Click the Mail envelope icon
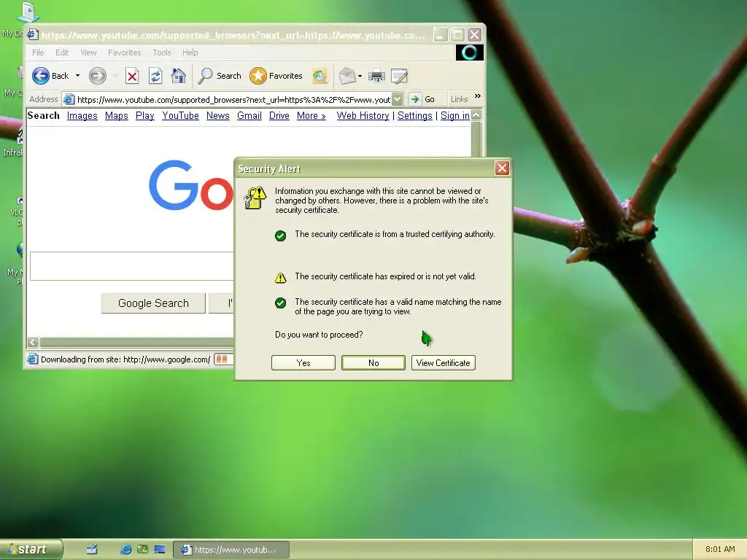Image resolution: width=747 pixels, height=560 pixels. [347, 76]
